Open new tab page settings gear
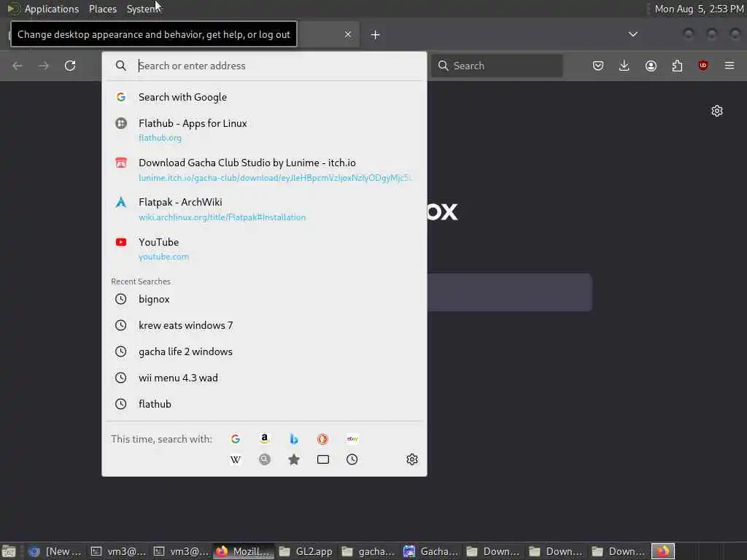This screenshot has width=747, height=560. (x=717, y=111)
